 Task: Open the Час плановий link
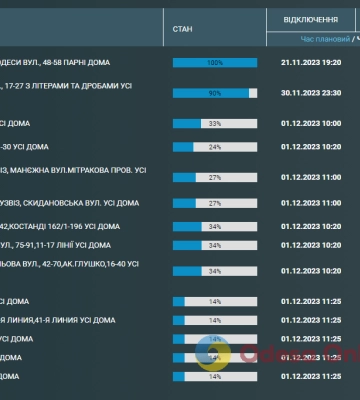tap(325, 39)
